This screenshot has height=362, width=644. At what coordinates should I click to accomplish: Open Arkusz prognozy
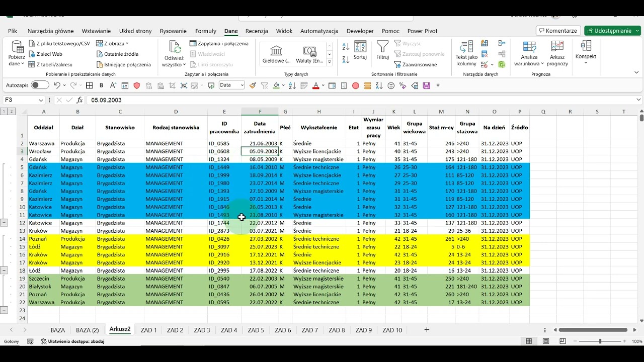click(x=557, y=54)
